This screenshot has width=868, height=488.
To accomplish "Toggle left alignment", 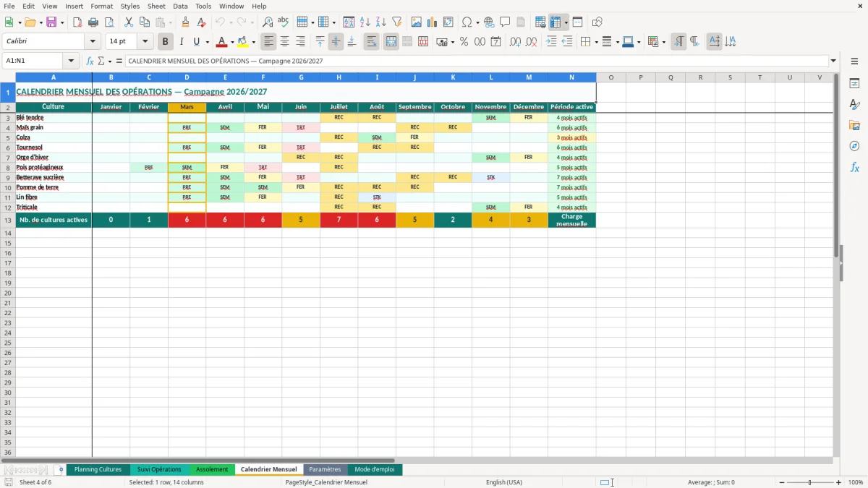I will pyautogui.click(x=269, y=42).
